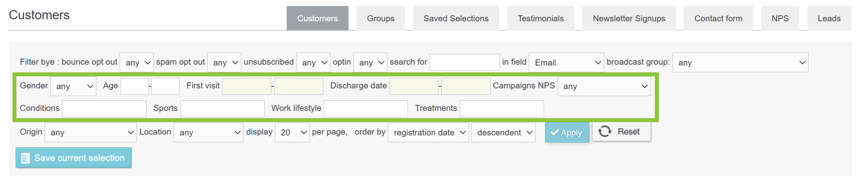Open the Leads tab
This screenshot has width=868, height=184.
[829, 18]
